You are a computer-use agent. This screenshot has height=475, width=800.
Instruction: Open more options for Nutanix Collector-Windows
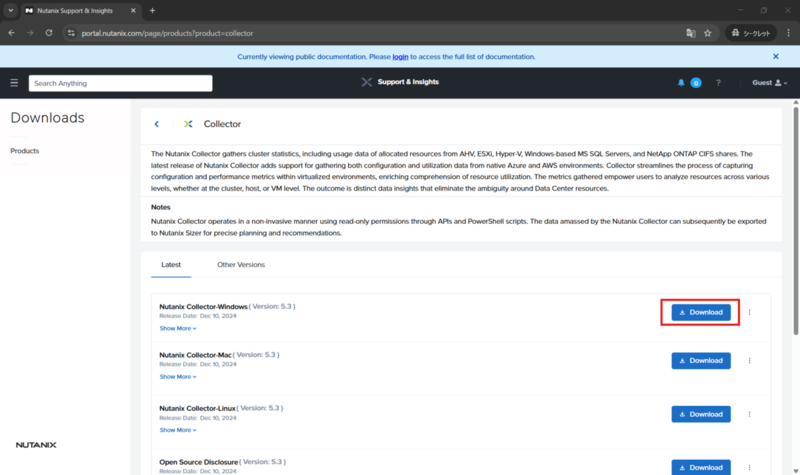[749, 312]
